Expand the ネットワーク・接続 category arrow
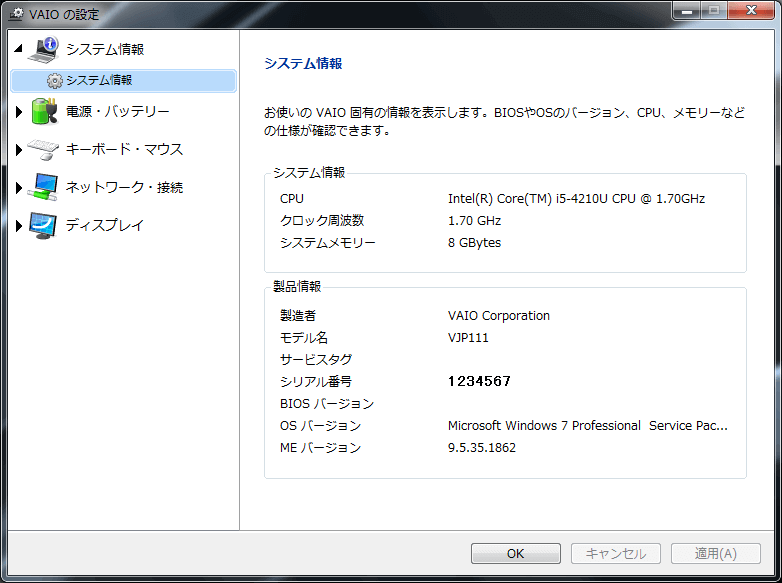 [19, 188]
